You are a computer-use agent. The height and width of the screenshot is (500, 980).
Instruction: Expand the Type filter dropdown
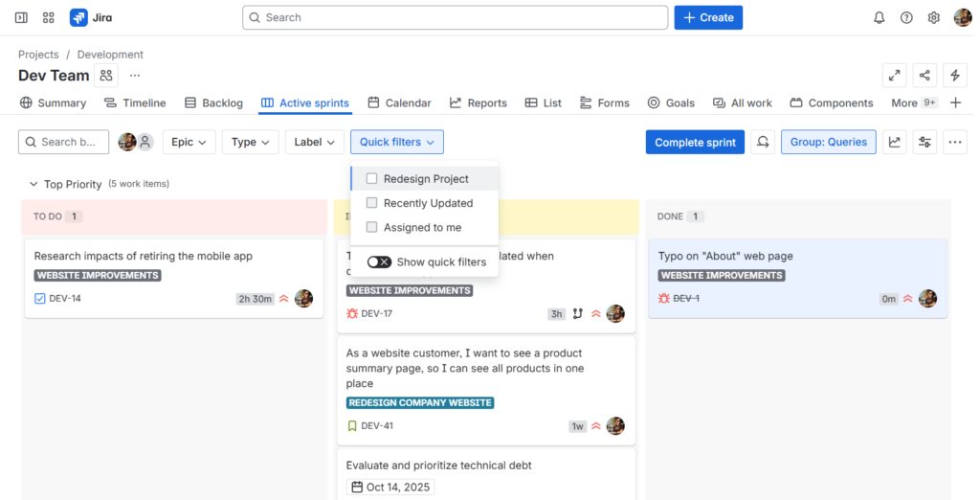[250, 142]
